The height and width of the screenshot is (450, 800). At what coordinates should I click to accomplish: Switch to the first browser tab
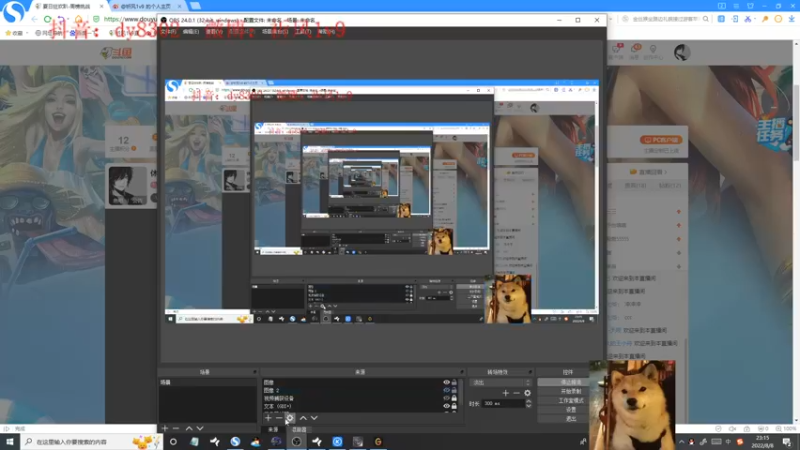[68, 6]
